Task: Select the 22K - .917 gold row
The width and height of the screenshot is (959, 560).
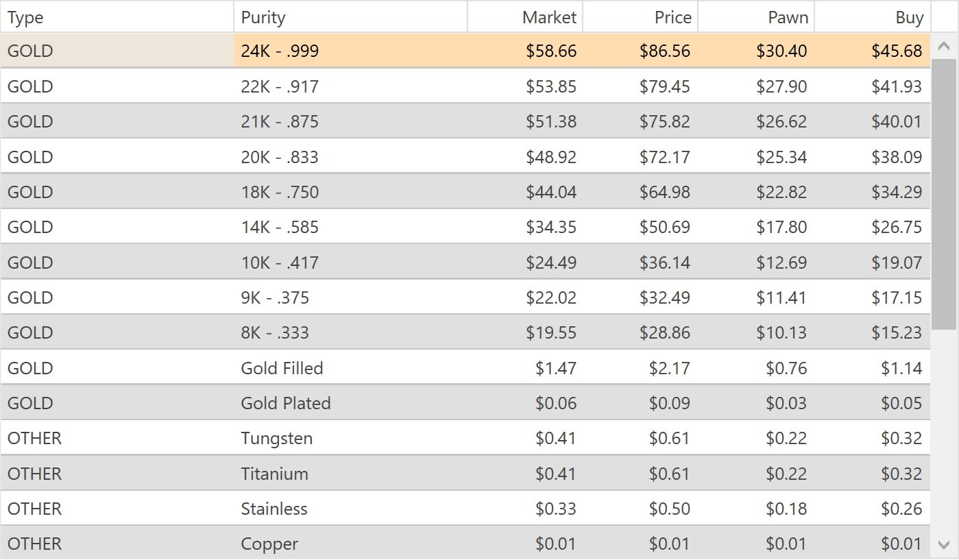Action: [465, 86]
